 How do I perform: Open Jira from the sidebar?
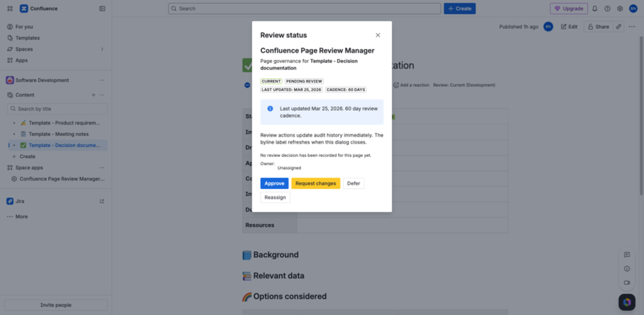[x=20, y=201]
